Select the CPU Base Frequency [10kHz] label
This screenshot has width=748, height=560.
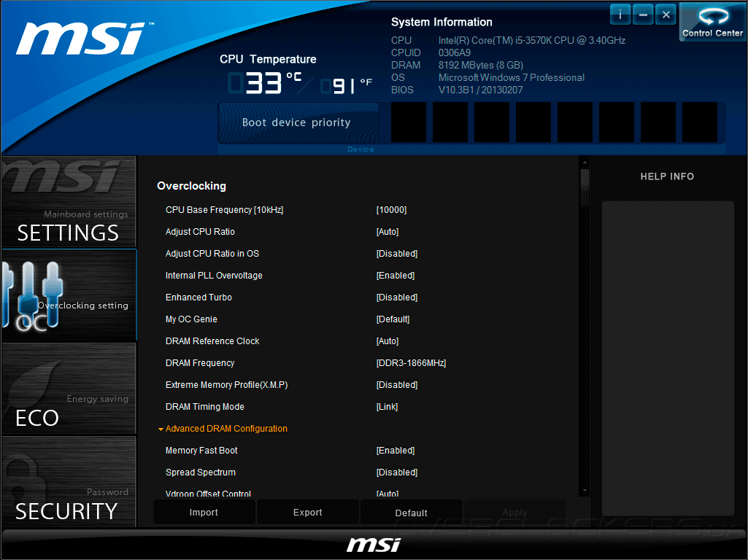[224, 210]
